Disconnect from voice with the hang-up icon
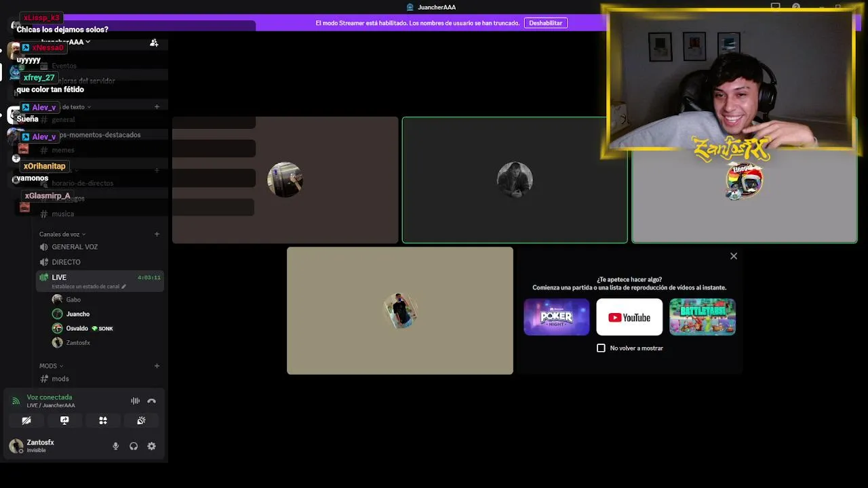Viewport: 868px width, 488px height. [151, 401]
